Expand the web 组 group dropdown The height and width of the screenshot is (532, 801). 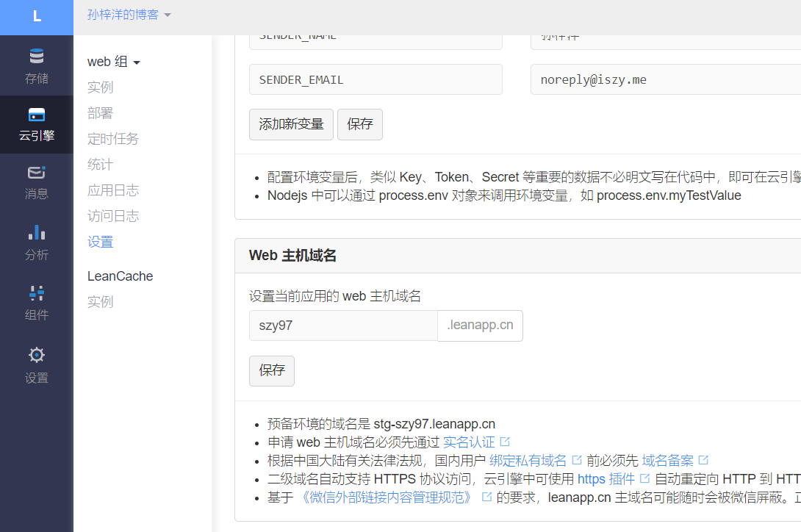(x=113, y=62)
